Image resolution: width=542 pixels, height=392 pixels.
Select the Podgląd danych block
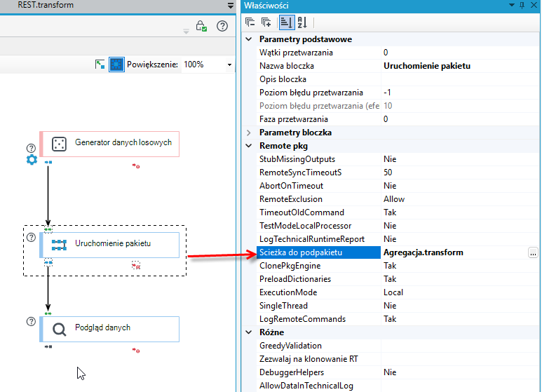coord(109,329)
